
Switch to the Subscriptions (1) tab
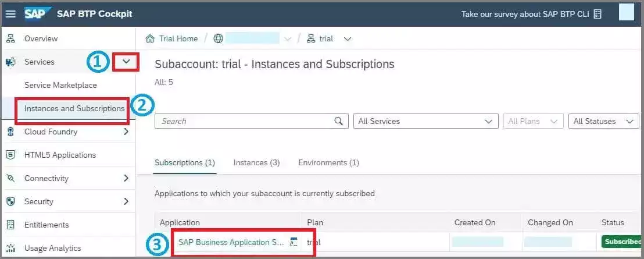coord(185,163)
